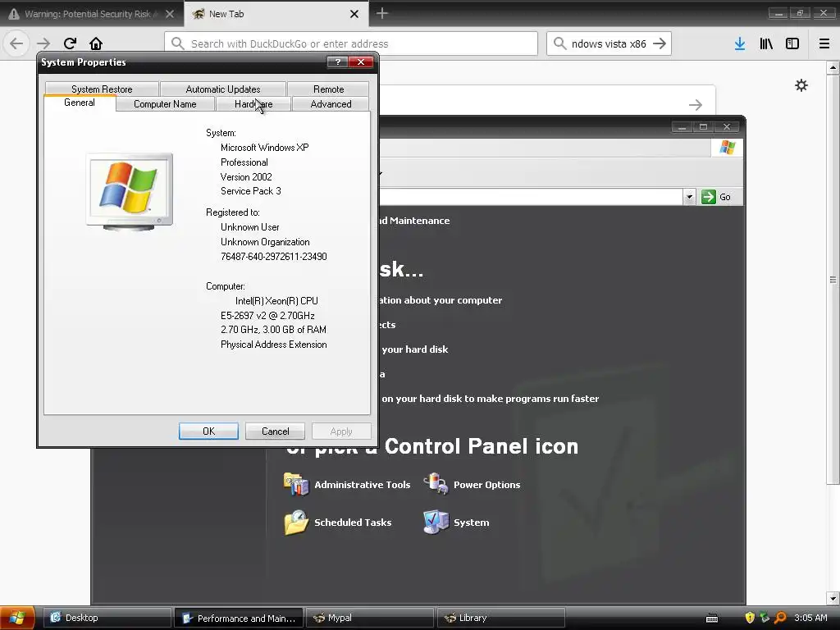Switch to the Library taskbar button
This screenshot has width=840, height=630.
(501, 618)
